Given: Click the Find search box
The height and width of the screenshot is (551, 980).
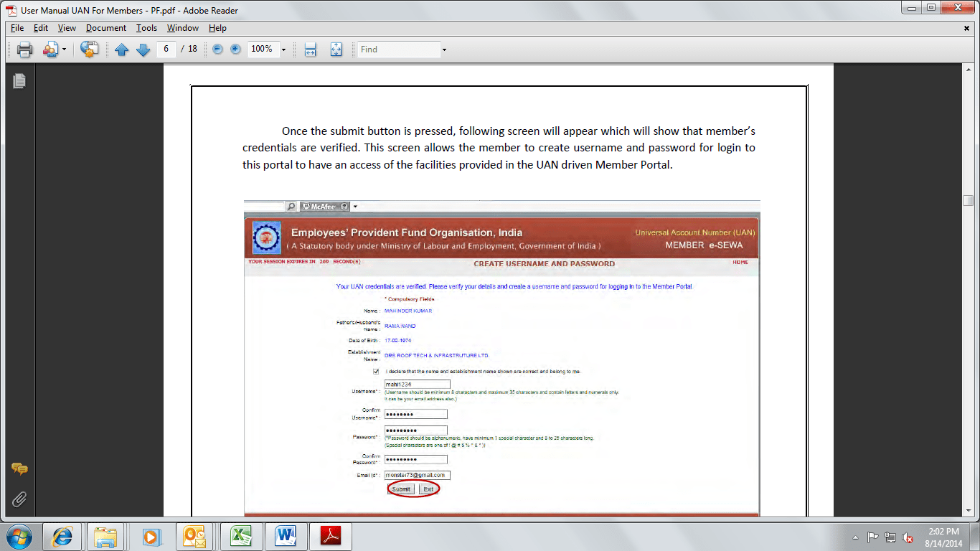Looking at the screenshot, I should click(399, 49).
